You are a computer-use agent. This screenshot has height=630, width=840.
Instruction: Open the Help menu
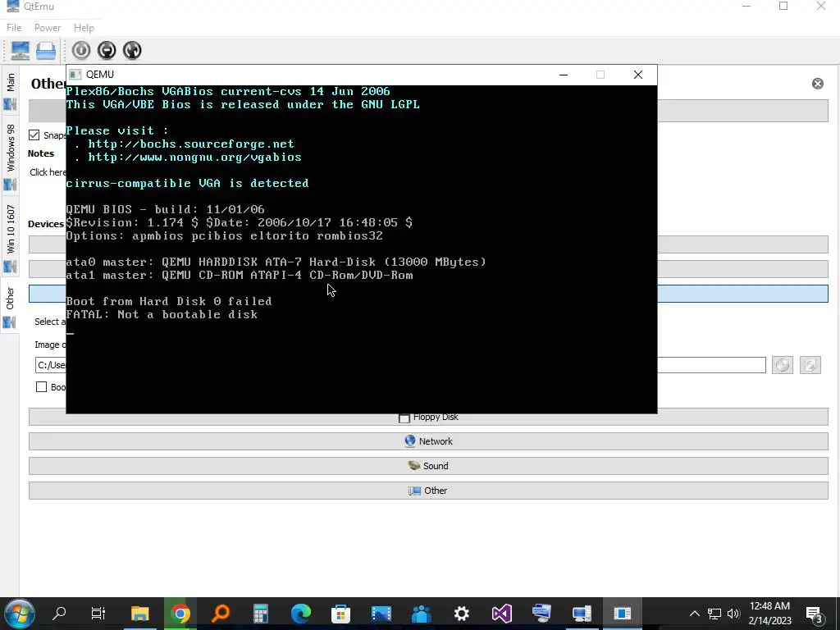[x=84, y=27]
